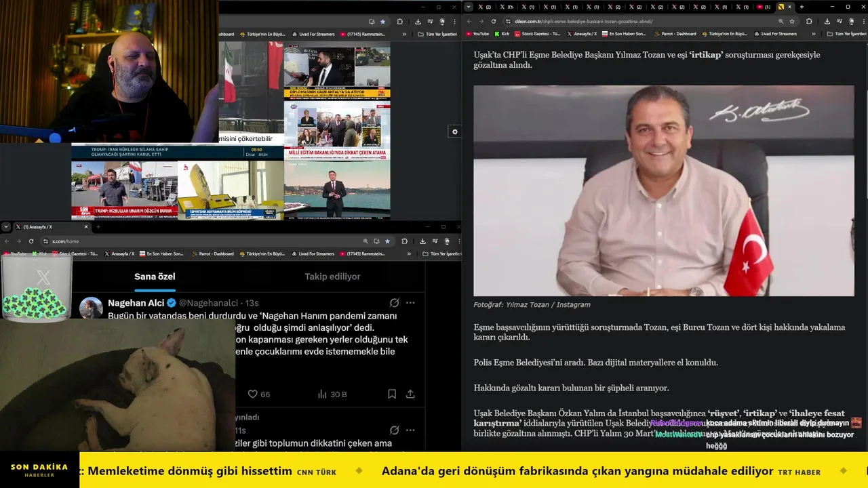Open the Yılmaz Tozan article photo
This screenshot has width=868, height=488.
click(664, 190)
